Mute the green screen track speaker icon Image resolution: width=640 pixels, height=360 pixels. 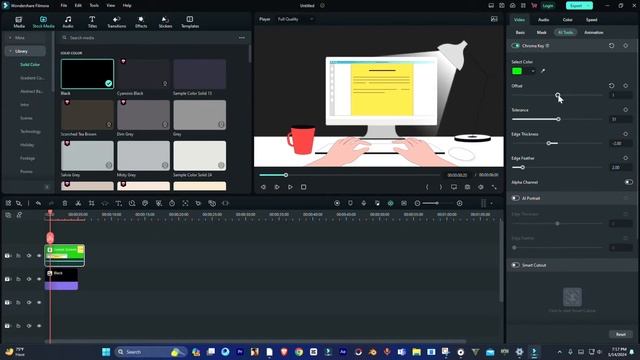[29, 256]
